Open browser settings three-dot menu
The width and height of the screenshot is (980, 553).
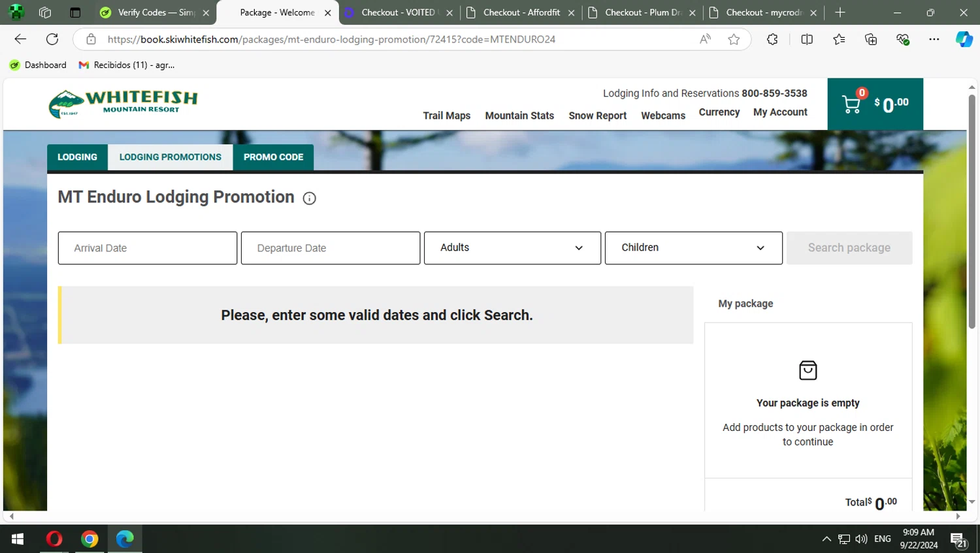(934, 39)
